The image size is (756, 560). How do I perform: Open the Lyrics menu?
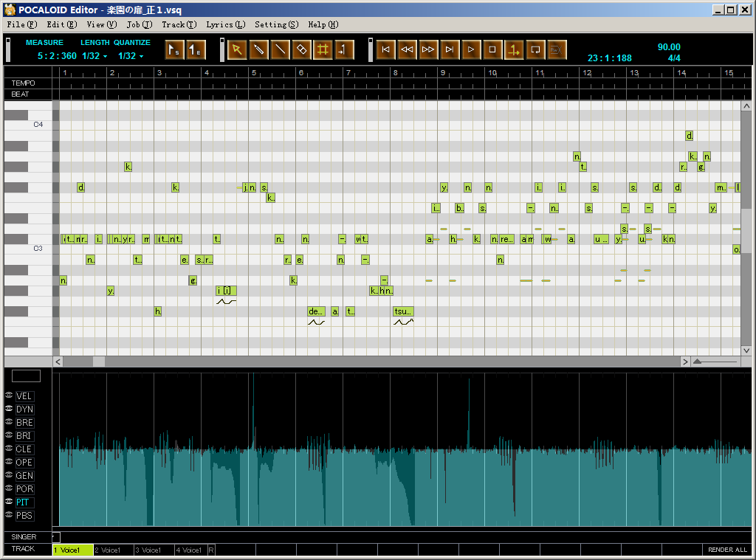[226, 24]
